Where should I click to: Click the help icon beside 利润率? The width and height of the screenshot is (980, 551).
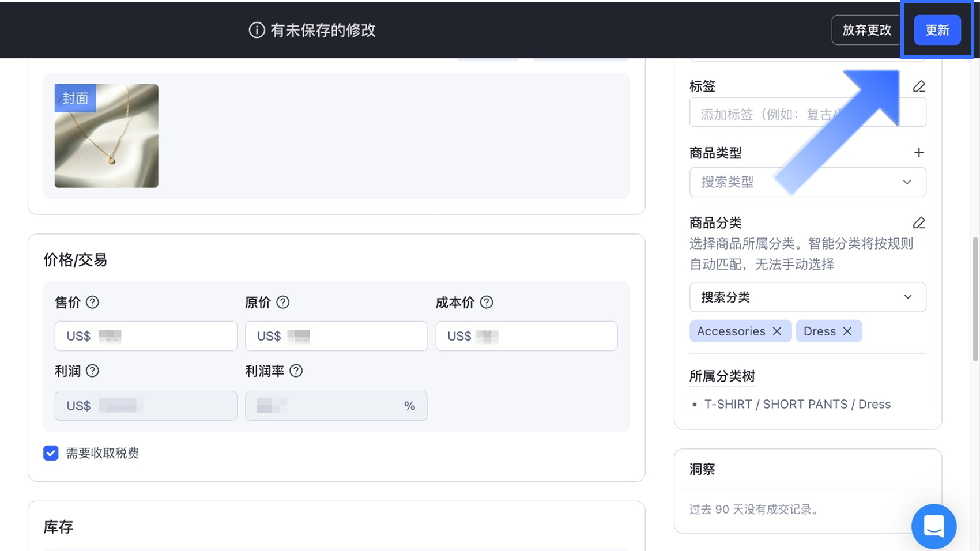coord(296,371)
